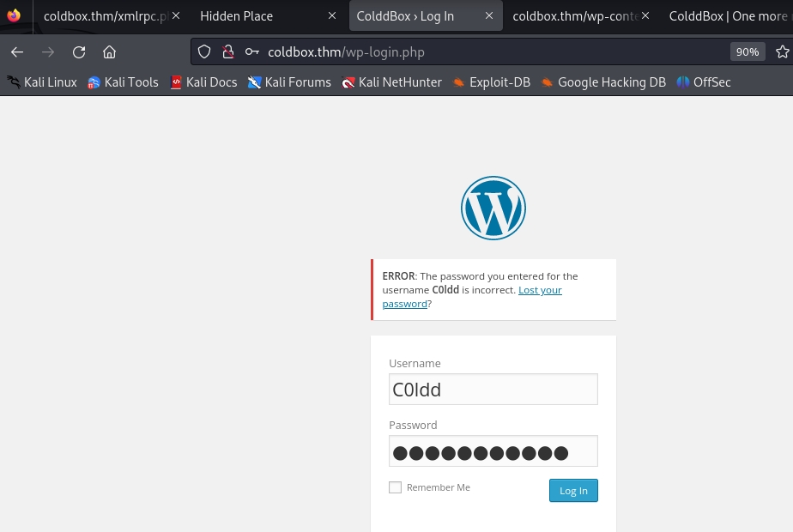This screenshot has height=532, width=793.
Task: Enable the Remember Me checkbox
Action: click(396, 487)
